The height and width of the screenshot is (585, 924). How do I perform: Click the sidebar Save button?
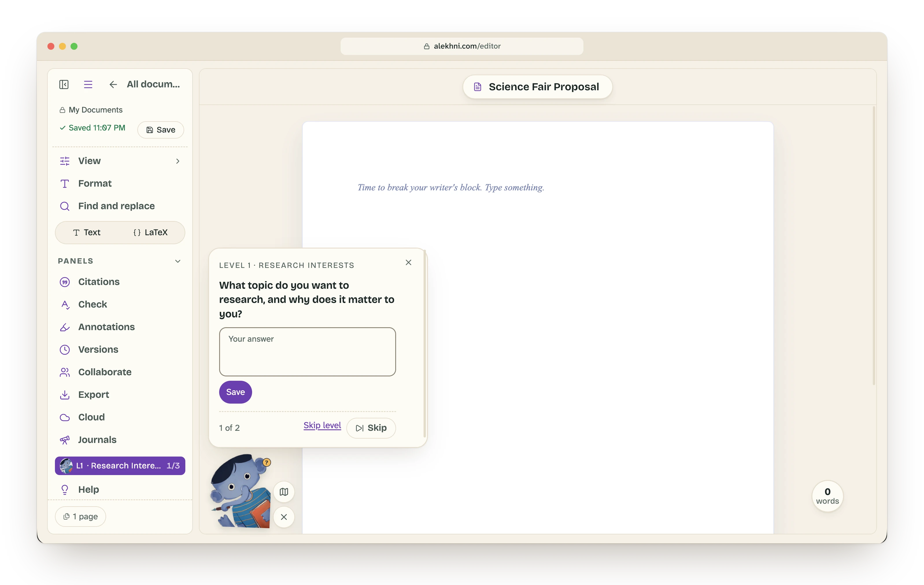click(x=160, y=130)
